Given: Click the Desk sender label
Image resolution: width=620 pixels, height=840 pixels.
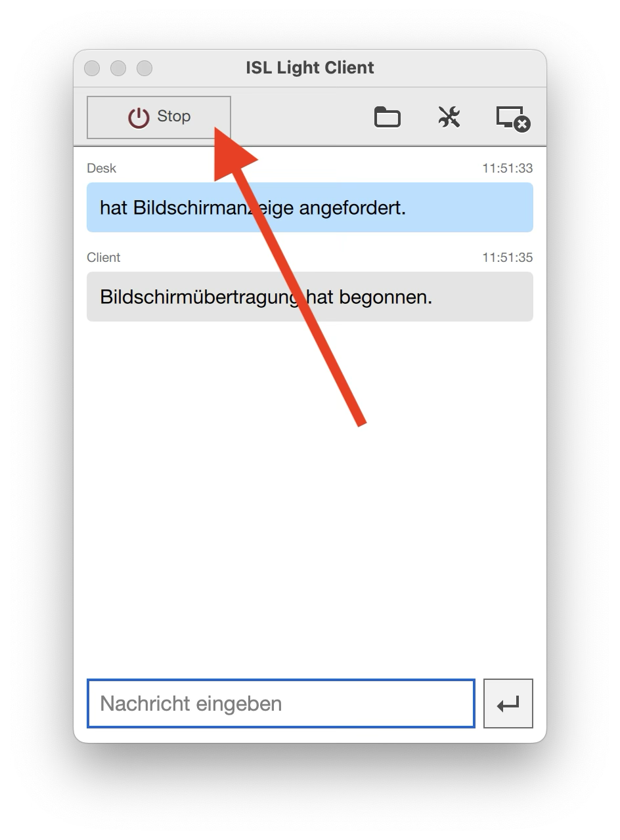Looking at the screenshot, I should click(101, 168).
